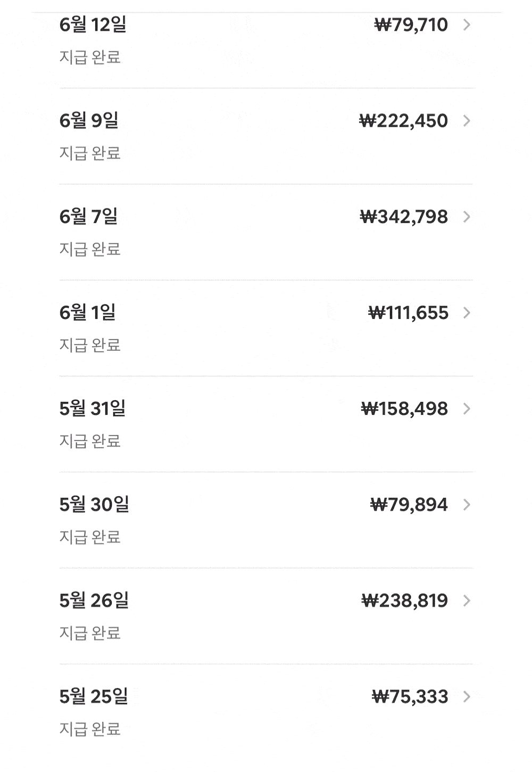Open details arrow for June 1 payout
The image size is (532, 772).
coord(467,313)
